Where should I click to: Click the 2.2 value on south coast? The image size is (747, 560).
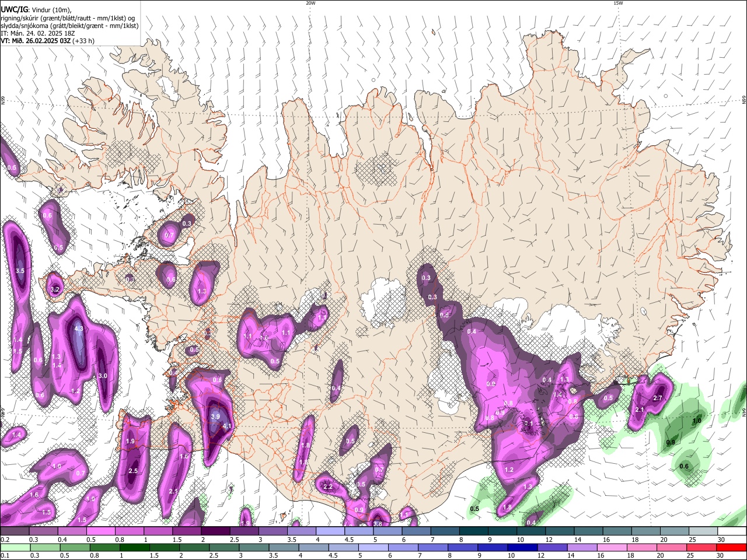pyautogui.click(x=328, y=487)
